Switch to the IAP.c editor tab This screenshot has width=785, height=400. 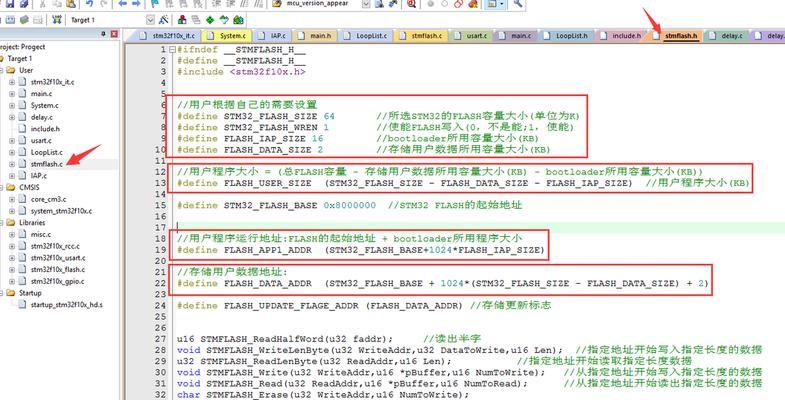coord(272,36)
